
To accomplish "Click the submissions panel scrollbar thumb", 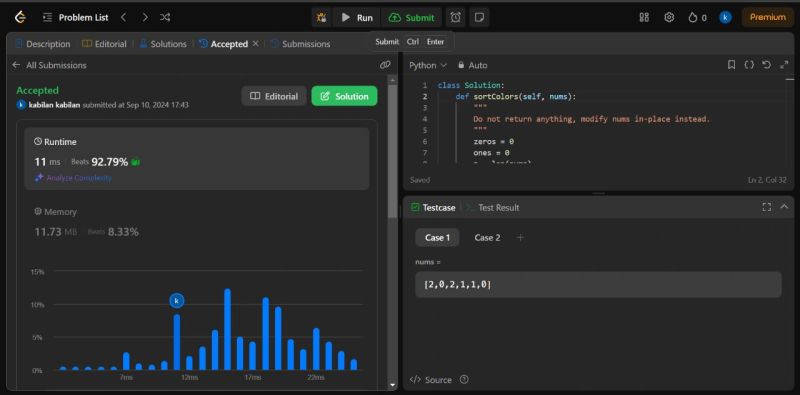I will tap(392, 152).
